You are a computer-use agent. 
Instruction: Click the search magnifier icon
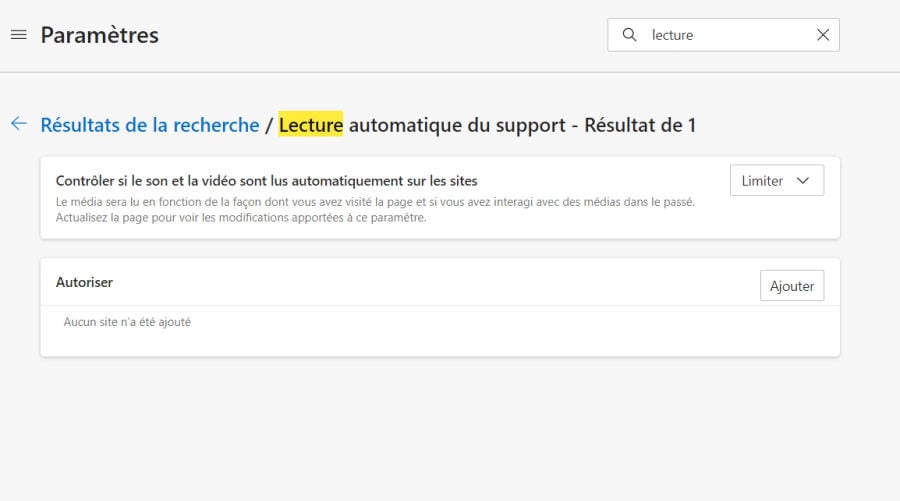coord(630,35)
